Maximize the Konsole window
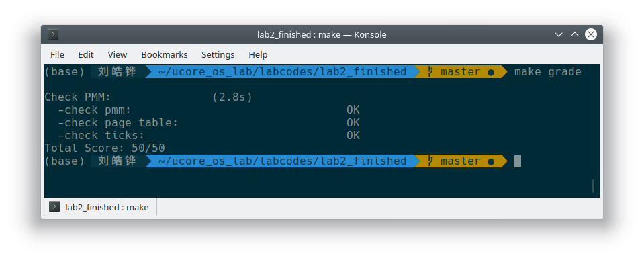 point(575,34)
